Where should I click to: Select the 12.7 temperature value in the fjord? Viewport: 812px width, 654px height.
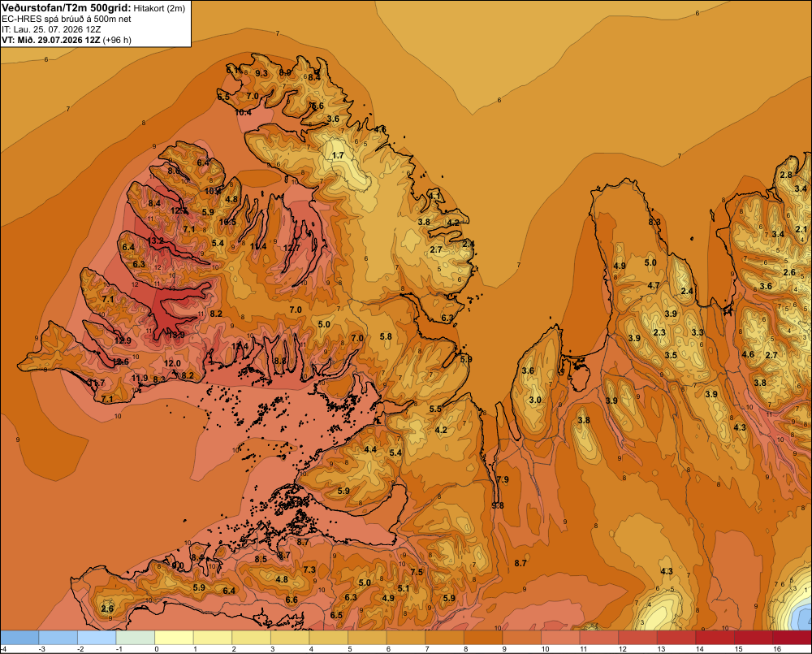292,249
